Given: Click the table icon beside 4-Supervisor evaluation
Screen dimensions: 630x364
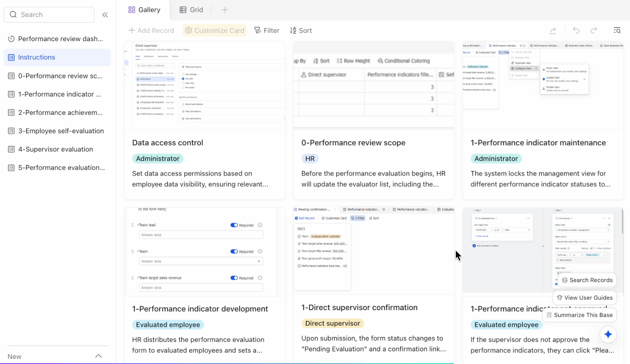Looking at the screenshot, I should [x=11, y=149].
